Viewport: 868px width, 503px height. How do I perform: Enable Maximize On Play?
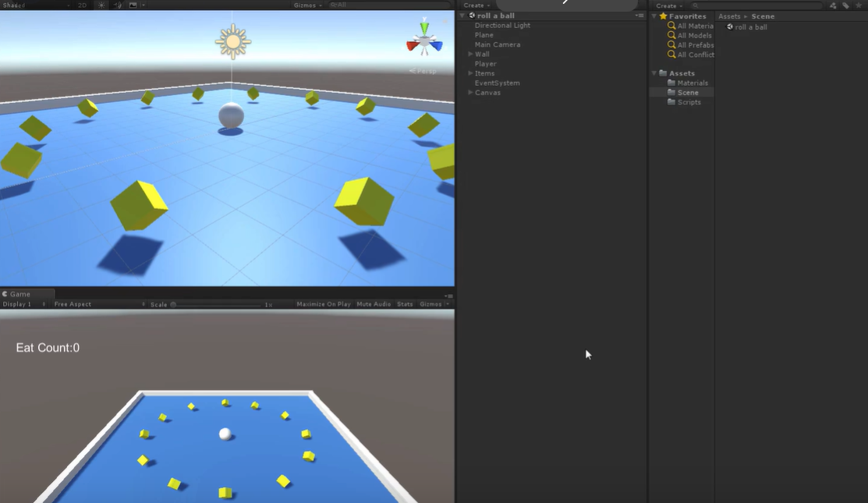(323, 304)
